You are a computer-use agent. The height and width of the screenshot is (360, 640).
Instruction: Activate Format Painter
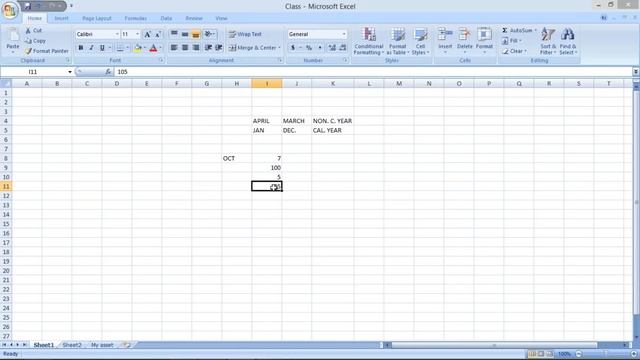coord(47,51)
